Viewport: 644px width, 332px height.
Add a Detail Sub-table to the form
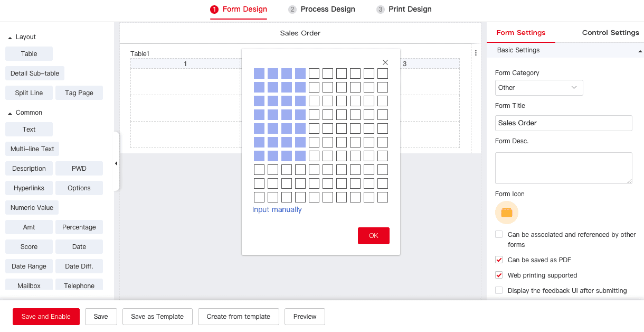click(34, 73)
